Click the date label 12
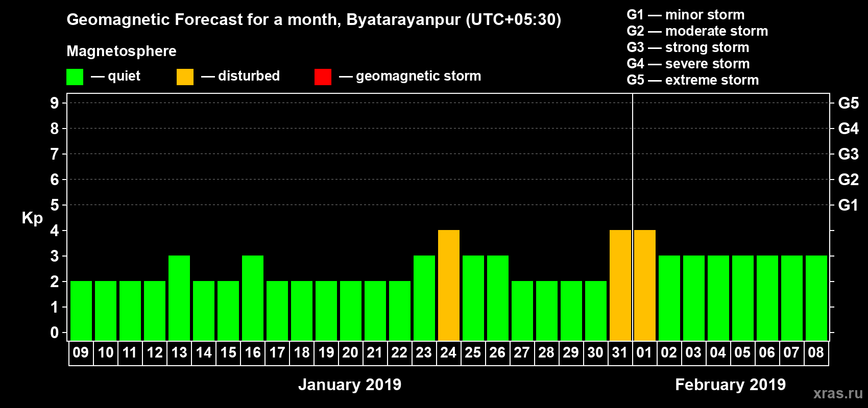This screenshot has height=408, width=868. pos(155,352)
